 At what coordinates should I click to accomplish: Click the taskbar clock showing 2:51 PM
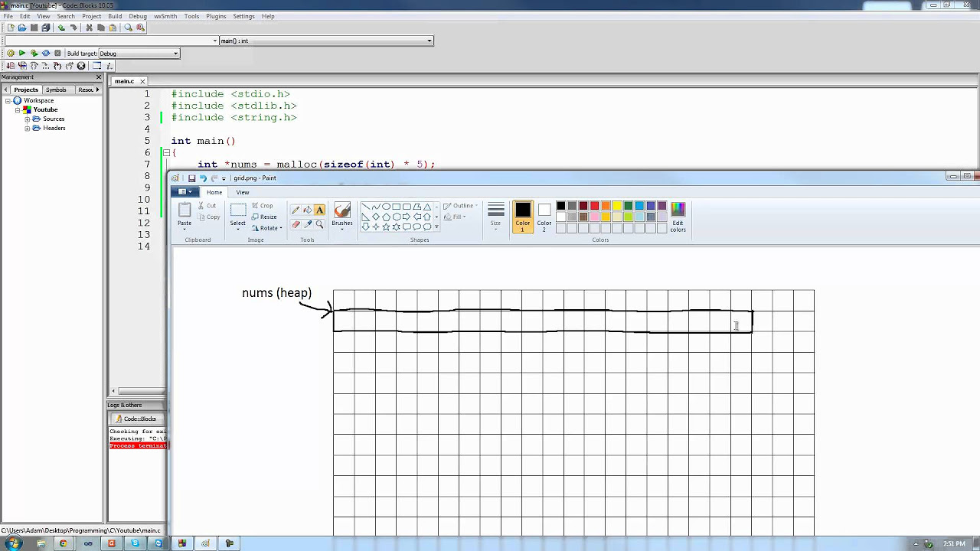(x=954, y=543)
